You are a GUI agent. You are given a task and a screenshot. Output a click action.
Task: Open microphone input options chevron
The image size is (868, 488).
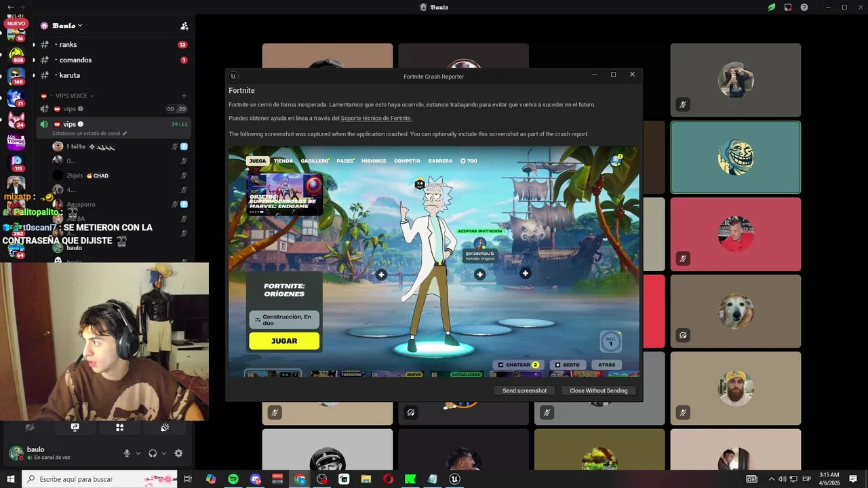point(138,453)
